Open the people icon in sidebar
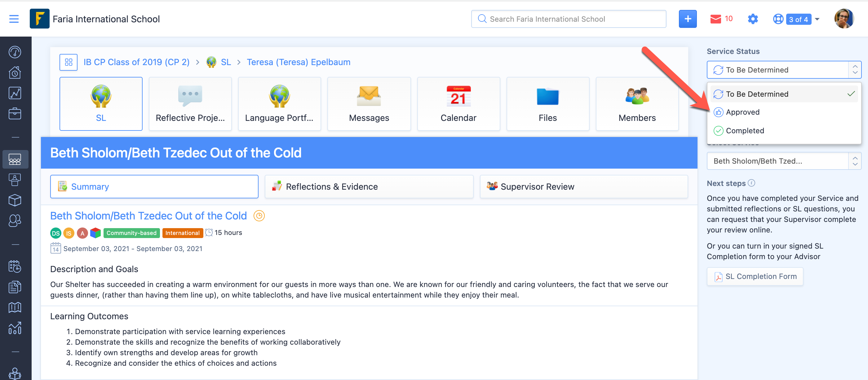Screen dimensions: 868x380 tap(15, 221)
